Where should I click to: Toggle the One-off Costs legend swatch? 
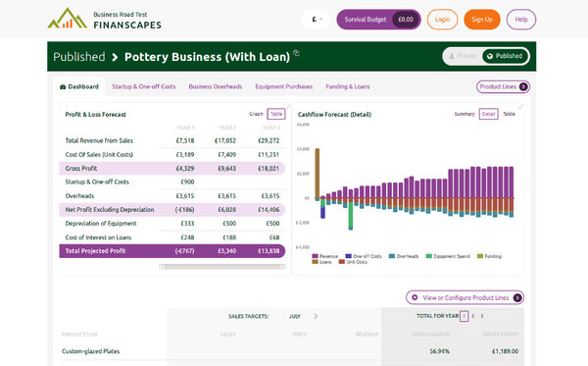pos(348,256)
